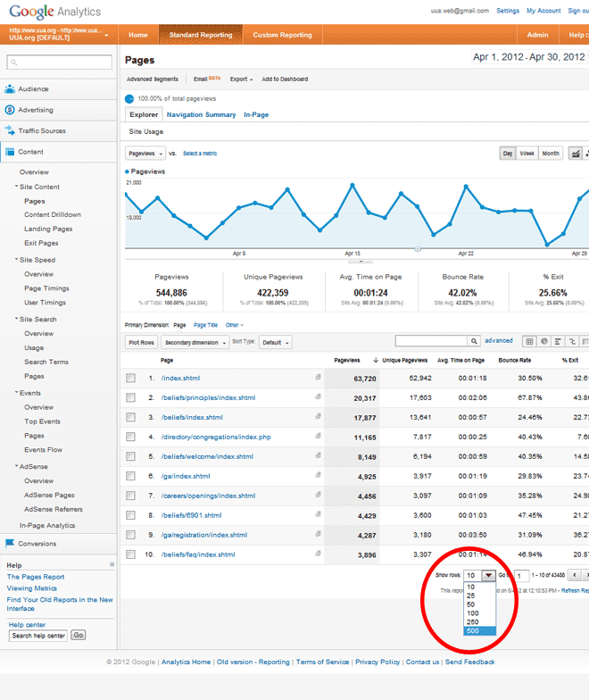Open the Custom Reporting tab
This screenshot has height=700, width=589.
tap(282, 35)
